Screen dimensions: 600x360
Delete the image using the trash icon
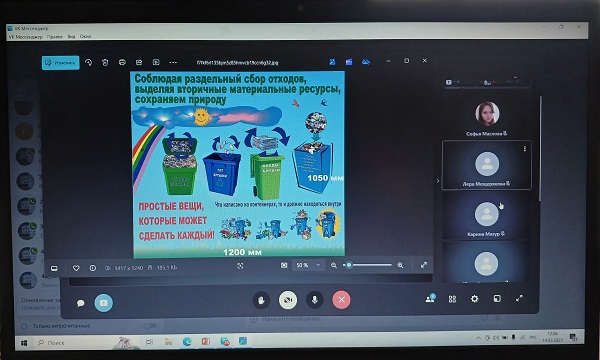tap(105, 62)
